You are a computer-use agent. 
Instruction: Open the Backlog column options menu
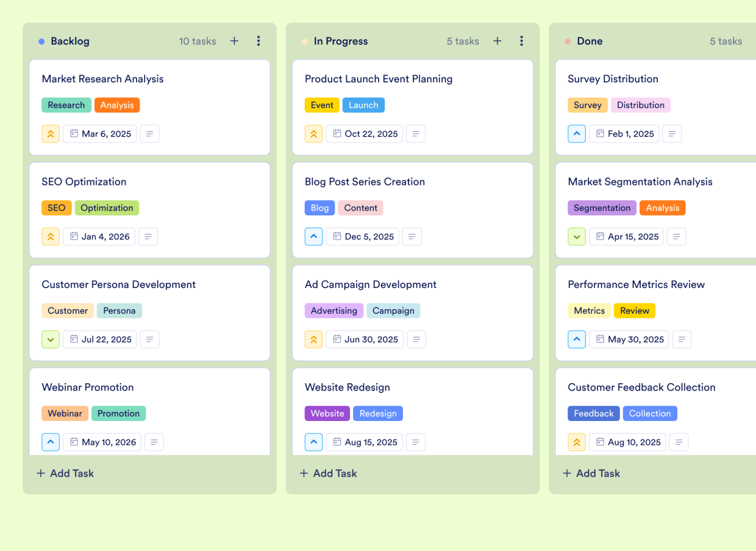tap(259, 41)
